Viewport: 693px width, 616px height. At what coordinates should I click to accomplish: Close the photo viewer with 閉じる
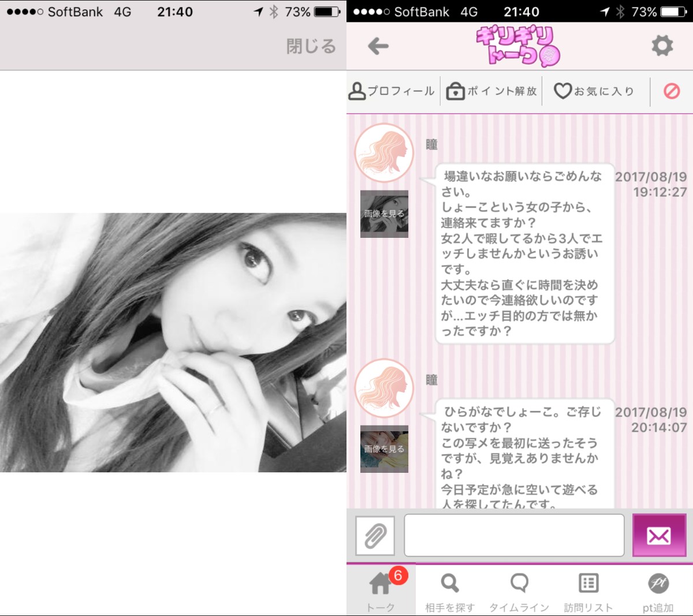310,46
